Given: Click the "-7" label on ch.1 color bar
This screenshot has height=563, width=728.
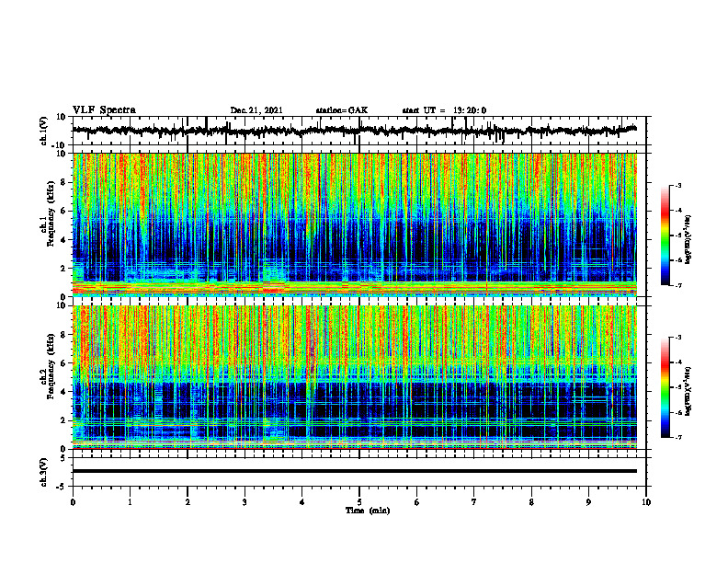Looking at the screenshot, I should 678,285.
